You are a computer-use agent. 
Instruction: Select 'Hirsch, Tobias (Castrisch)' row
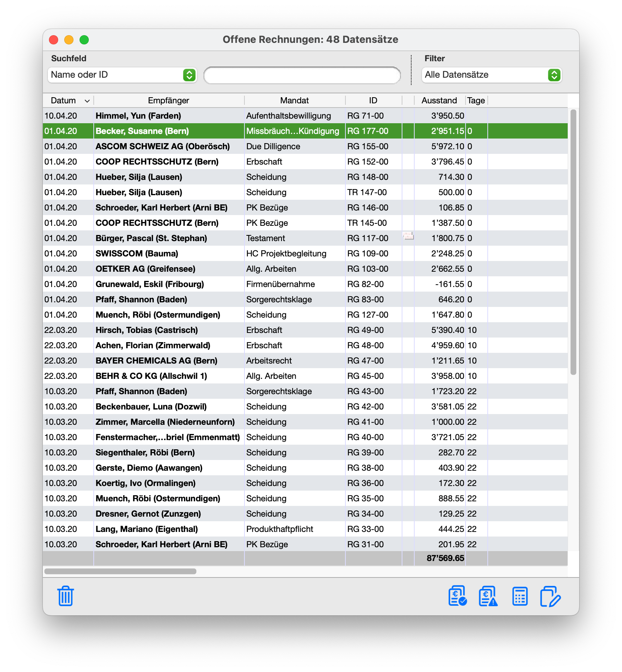click(x=305, y=330)
